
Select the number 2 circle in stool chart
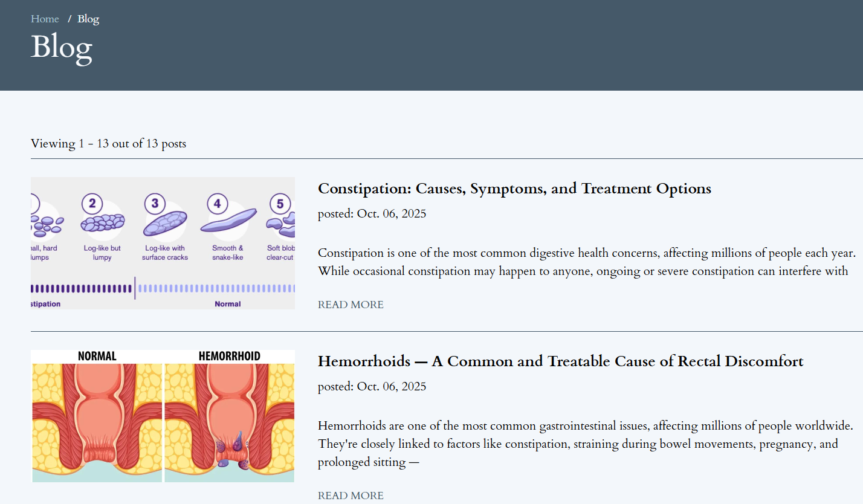click(x=92, y=204)
